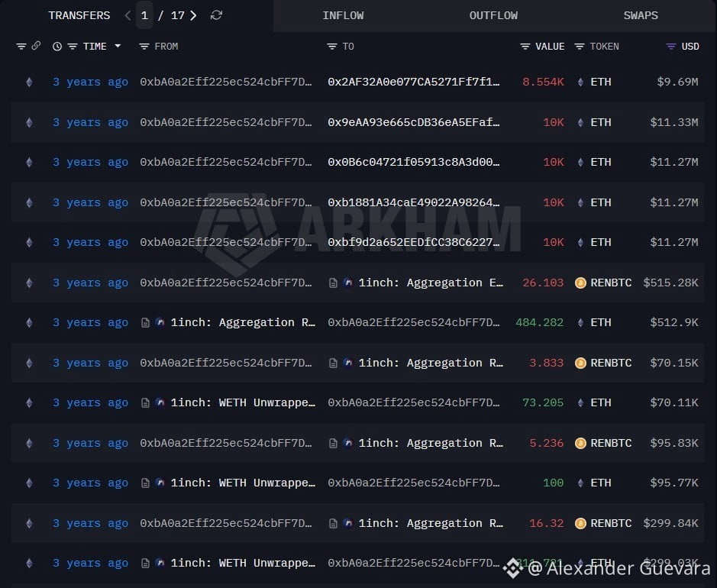717x588 pixels.
Task: Click the contract document icon in the $299.84K row
Action: click(x=334, y=524)
